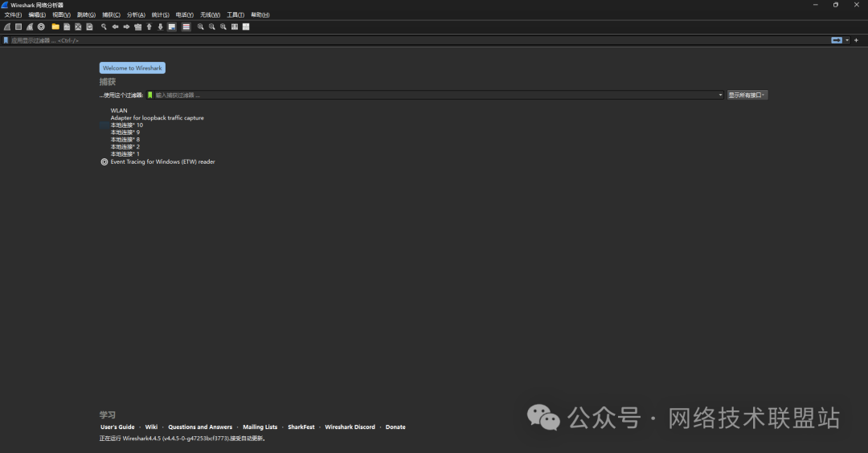The image size is (868, 453).
Task: Select interface 本地连接* 1
Action: pos(125,153)
